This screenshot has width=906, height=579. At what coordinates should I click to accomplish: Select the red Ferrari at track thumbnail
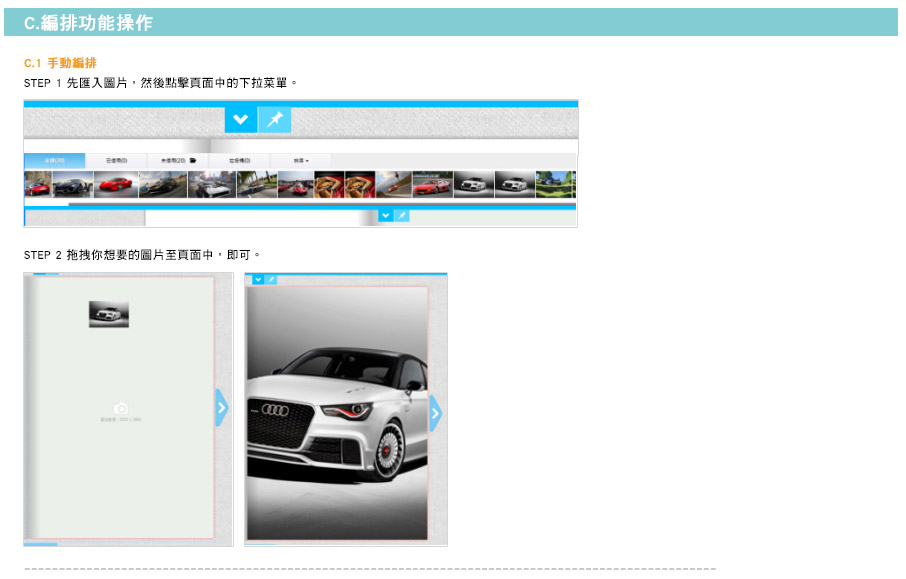432,184
